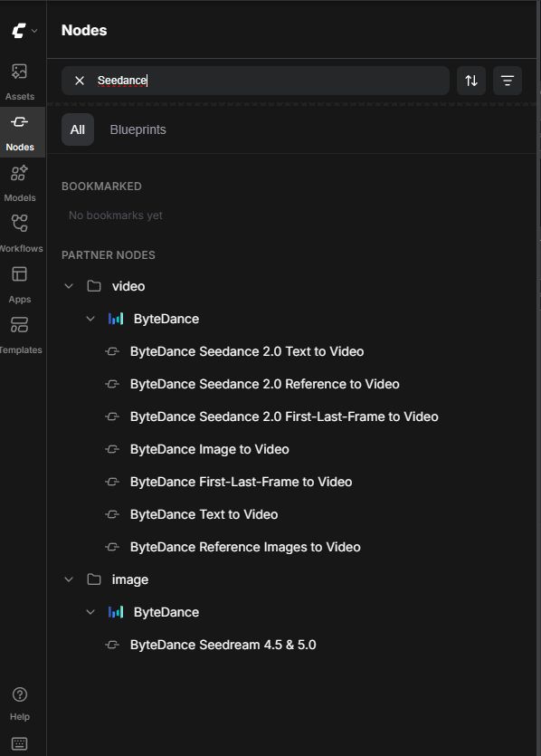Screen dimensions: 541x756
Task: Select ByteDance First-Last-Frame to Video node
Action: point(241,482)
